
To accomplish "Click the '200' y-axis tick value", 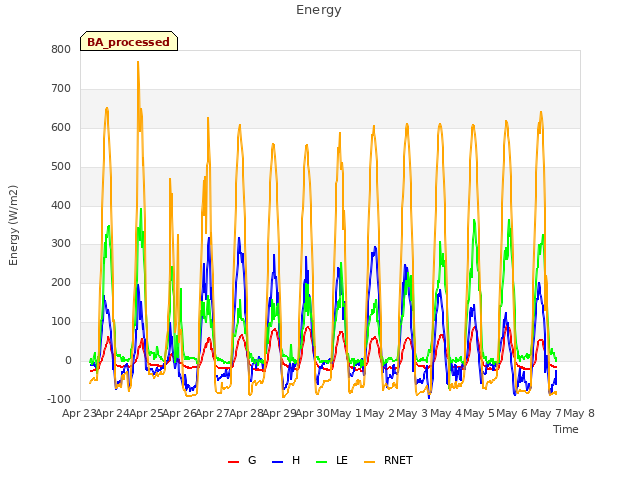I will pos(61,282).
